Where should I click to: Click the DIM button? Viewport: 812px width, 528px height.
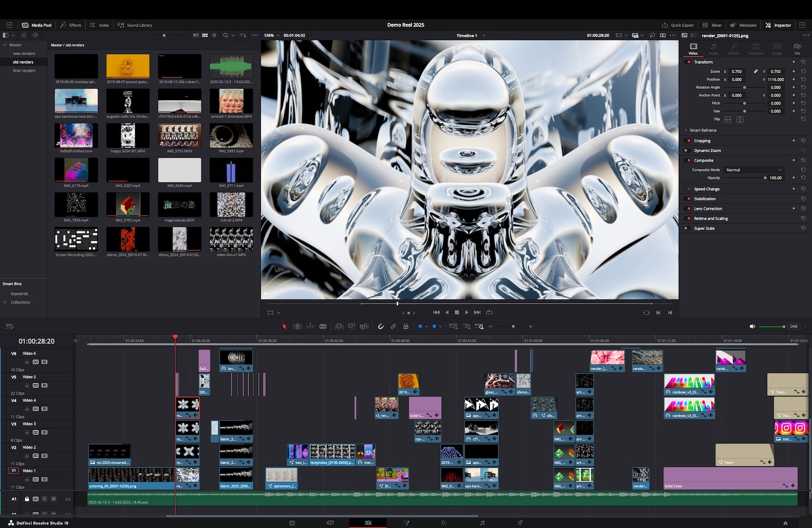(x=794, y=327)
